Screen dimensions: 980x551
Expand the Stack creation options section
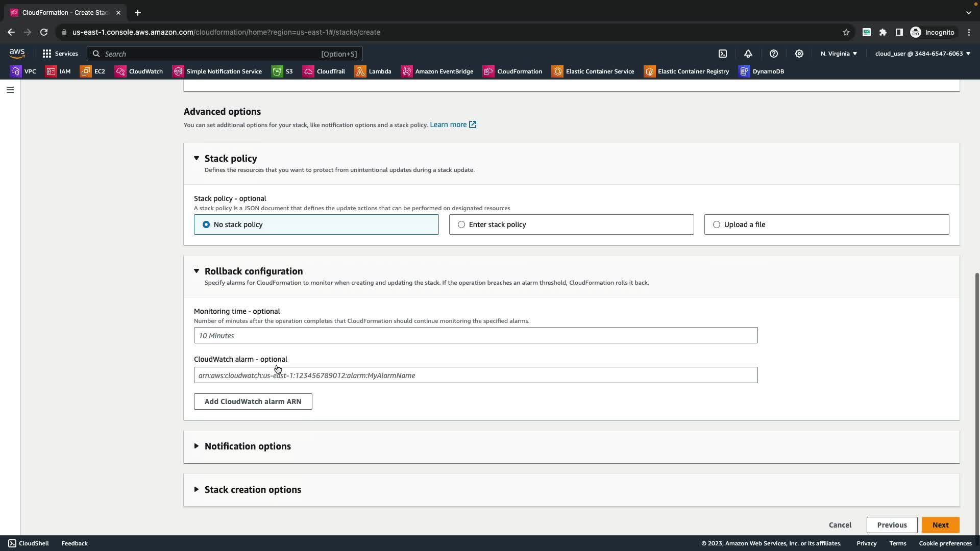click(x=253, y=490)
